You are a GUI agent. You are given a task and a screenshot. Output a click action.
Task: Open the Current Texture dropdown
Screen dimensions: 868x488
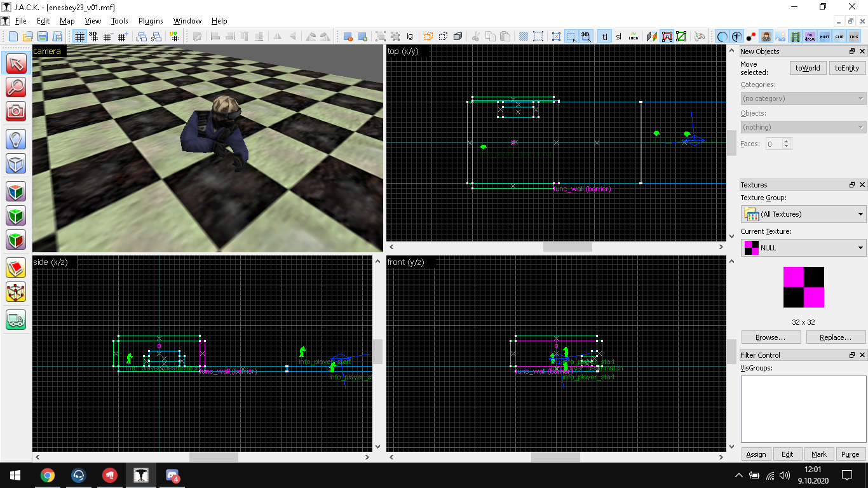tap(803, 248)
